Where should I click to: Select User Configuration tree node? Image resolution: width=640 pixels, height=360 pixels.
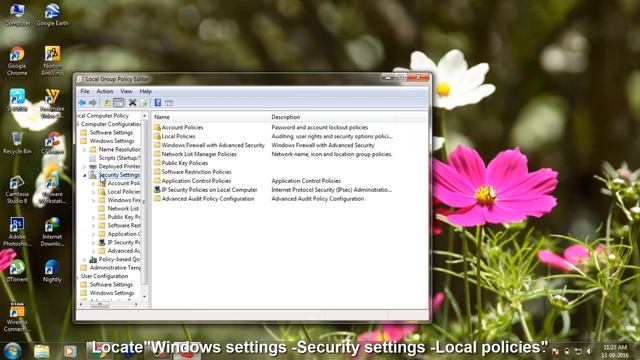click(104, 276)
